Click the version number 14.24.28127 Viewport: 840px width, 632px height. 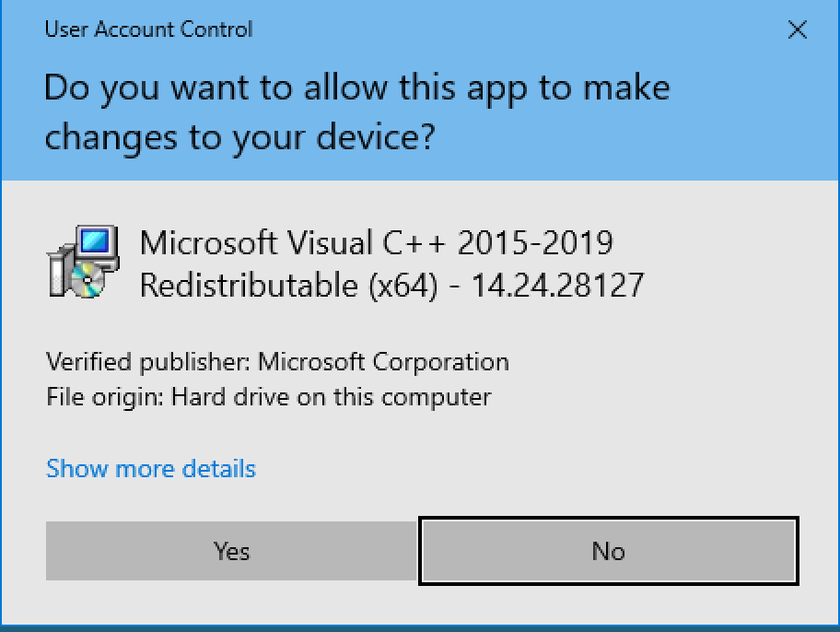(557, 285)
